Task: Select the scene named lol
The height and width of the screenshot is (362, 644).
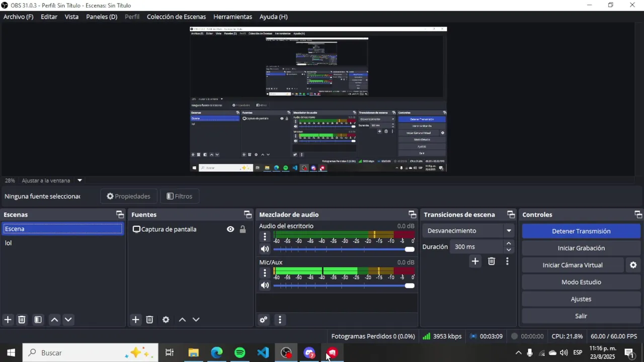Action: [62, 243]
